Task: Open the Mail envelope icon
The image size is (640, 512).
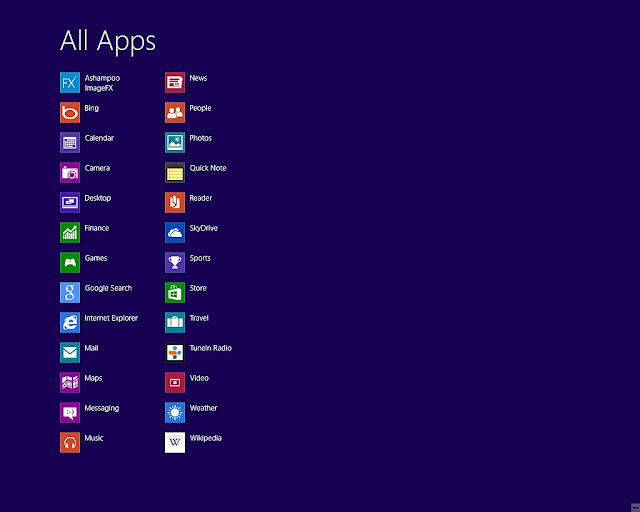Action: click(70, 352)
